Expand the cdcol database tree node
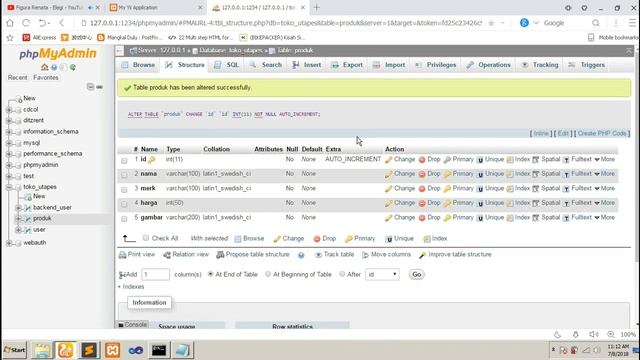This screenshot has width=640, height=360. pyautogui.click(x=9, y=110)
